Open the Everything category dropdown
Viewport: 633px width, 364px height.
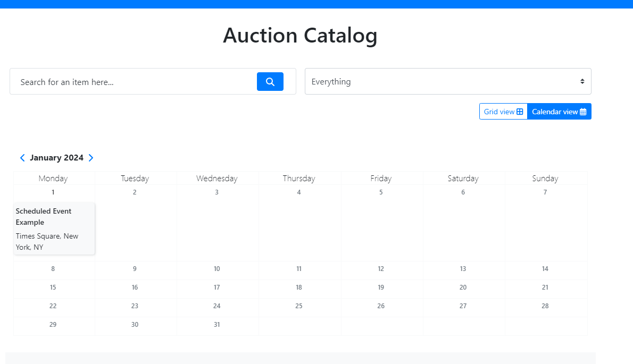click(448, 82)
